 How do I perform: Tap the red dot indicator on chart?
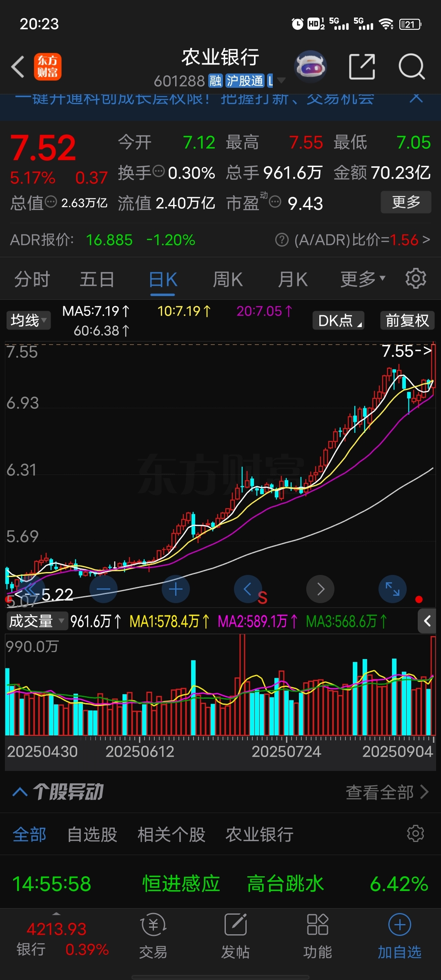419,599
